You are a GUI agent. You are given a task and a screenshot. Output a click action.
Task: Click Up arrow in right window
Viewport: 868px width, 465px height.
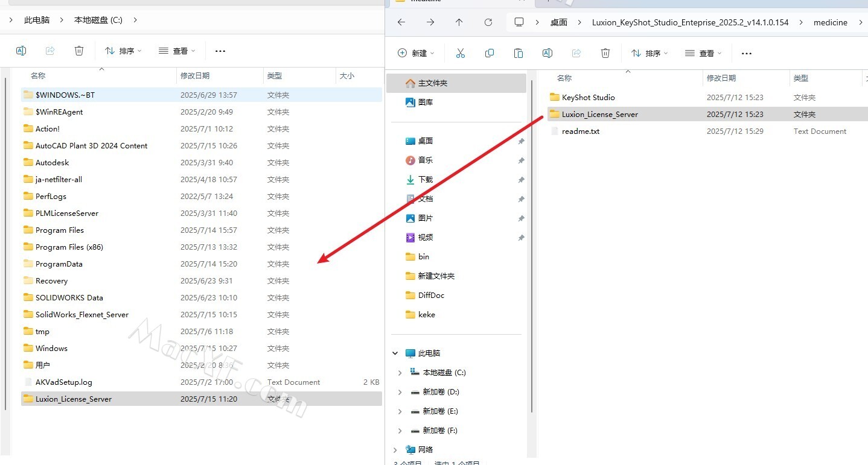point(459,22)
